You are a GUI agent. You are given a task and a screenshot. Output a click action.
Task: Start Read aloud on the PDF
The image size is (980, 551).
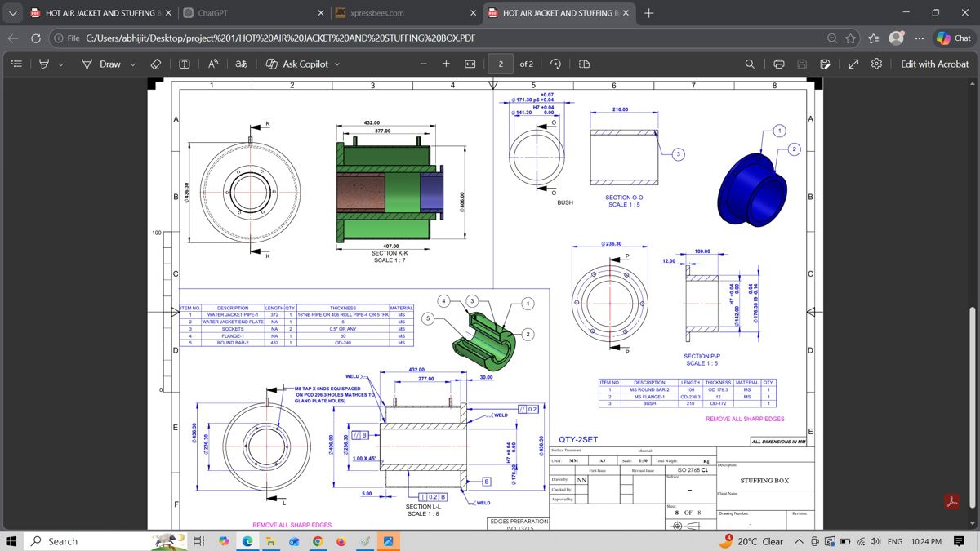coord(212,64)
